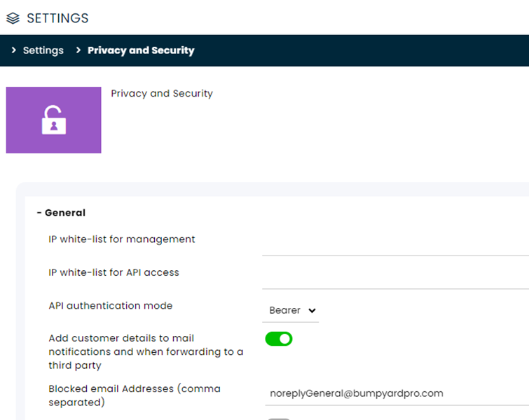Click the purple Privacy and Security lock tile
The image size is (529, 420).
54,120
